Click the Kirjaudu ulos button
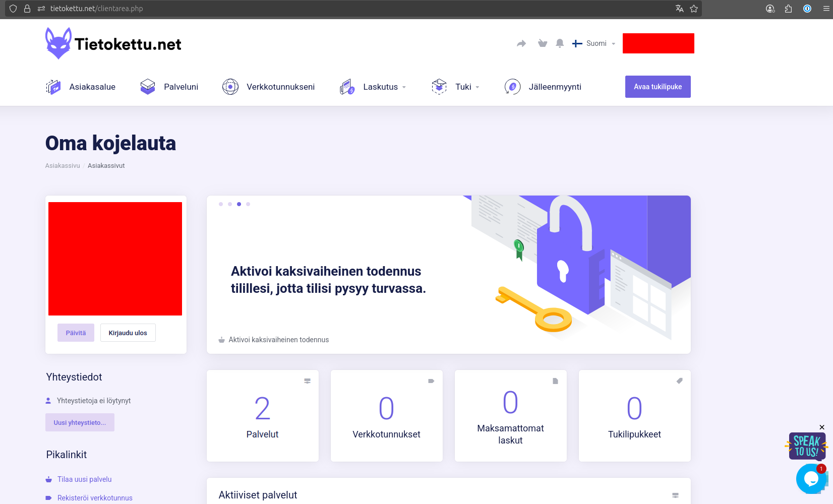Viewport: 833px width, 504px height. (128, 333)
